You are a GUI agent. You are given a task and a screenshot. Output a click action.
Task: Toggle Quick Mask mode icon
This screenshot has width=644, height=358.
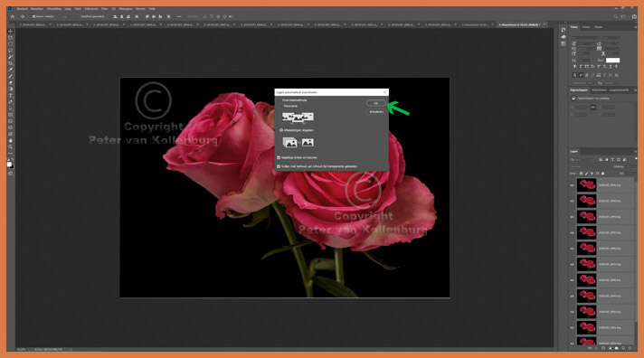tap(10, 174)
